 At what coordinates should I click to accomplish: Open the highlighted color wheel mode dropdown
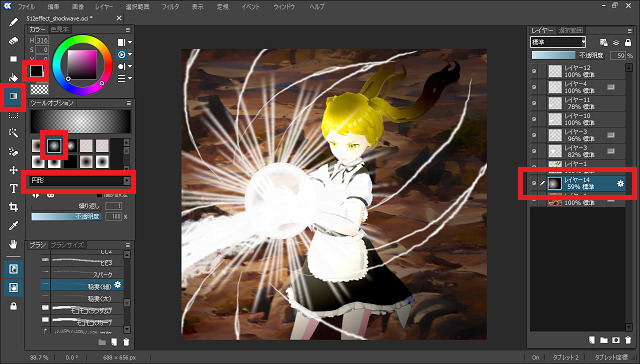124,54
